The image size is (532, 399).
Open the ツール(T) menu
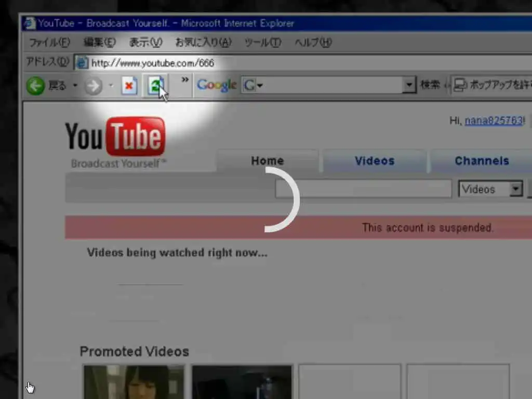pos(263,43)
